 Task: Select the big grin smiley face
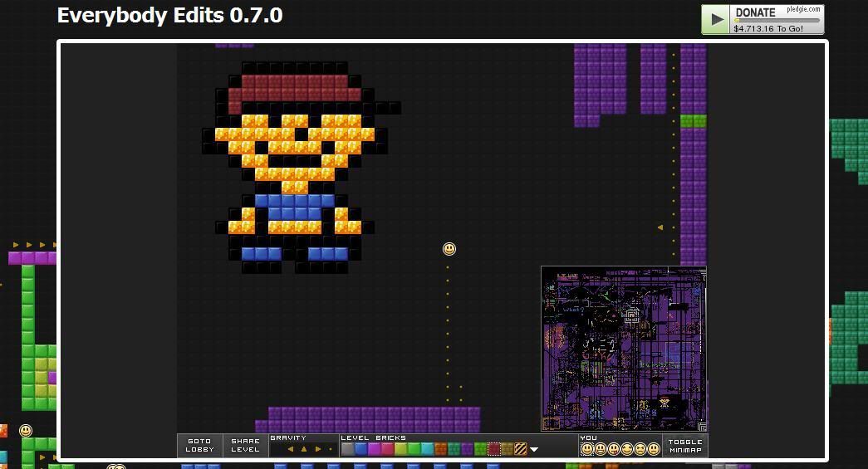[x=600, y=449]
